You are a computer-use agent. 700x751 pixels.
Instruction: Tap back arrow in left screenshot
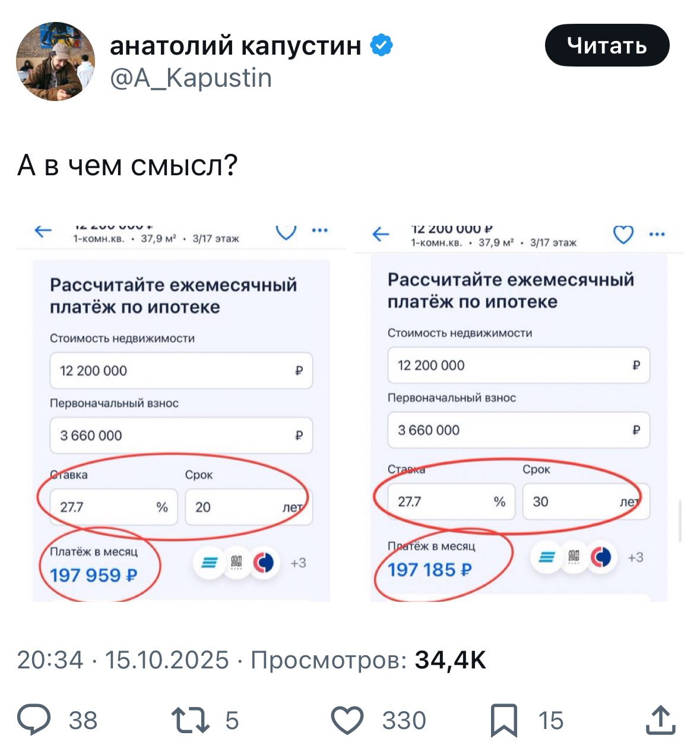pos(43,231)
